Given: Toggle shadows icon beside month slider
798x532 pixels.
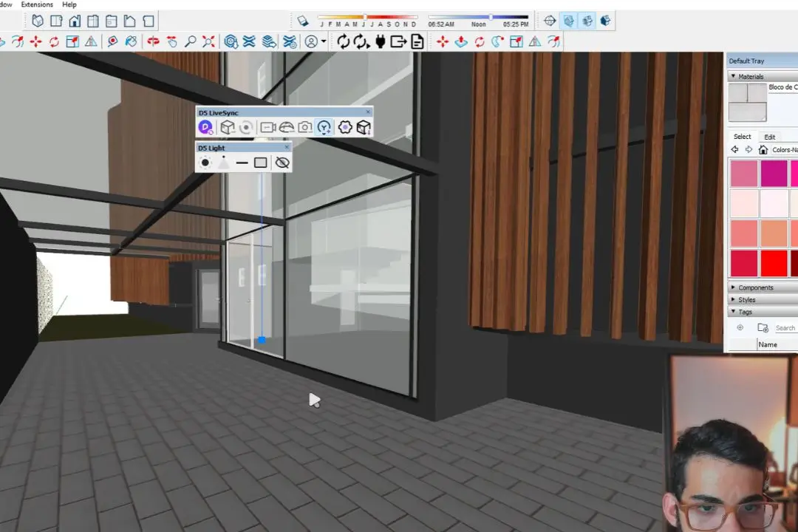Looking at the screenshot, I should click(303, 21).
